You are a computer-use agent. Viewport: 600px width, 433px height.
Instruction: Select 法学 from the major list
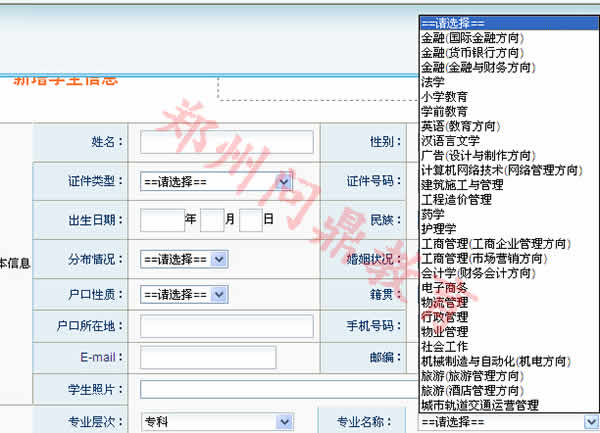433,83
